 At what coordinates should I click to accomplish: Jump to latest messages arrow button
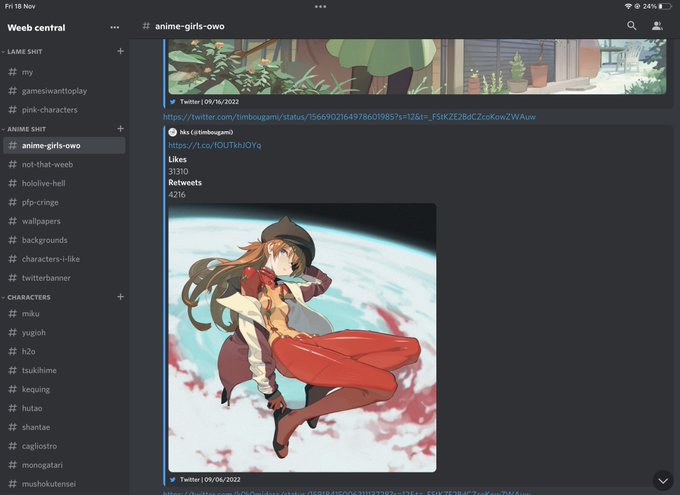click(x=663, y=481)
